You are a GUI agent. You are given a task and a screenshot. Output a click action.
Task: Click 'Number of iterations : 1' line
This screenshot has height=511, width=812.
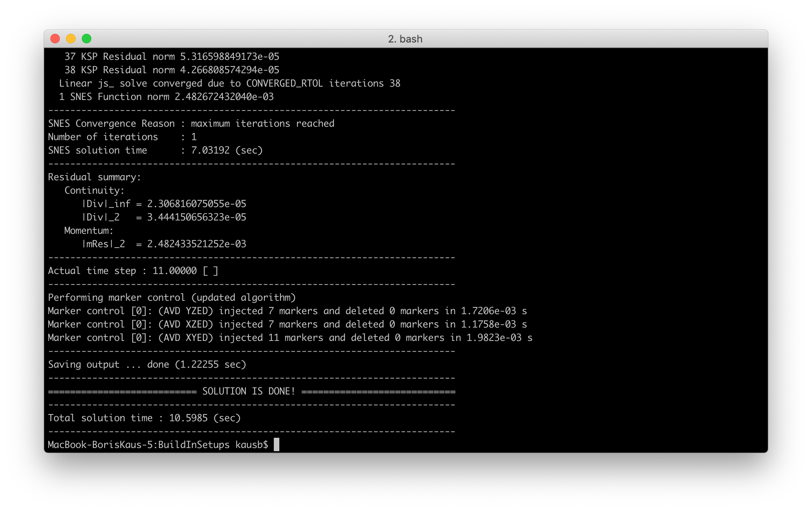122,137
